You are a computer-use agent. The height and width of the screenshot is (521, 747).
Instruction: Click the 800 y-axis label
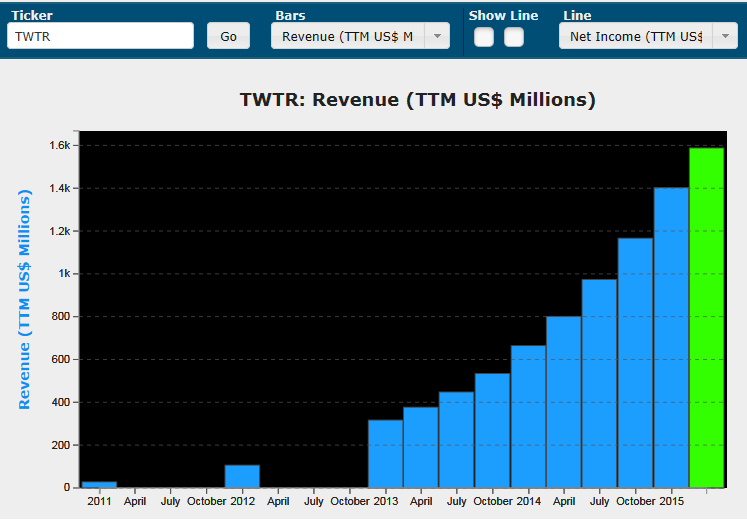(61, 316)
